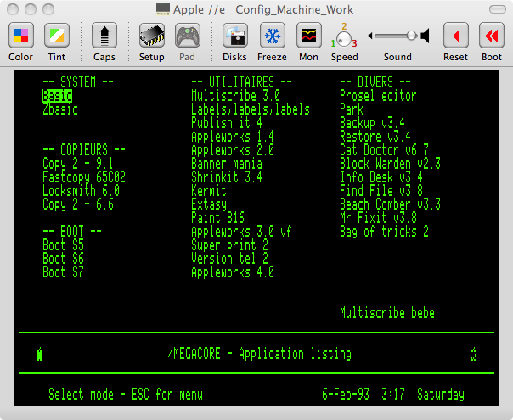The width and height of the screenshot is (513, 420).
Task: Select Boot S6 entry
Action: [63, 259]
